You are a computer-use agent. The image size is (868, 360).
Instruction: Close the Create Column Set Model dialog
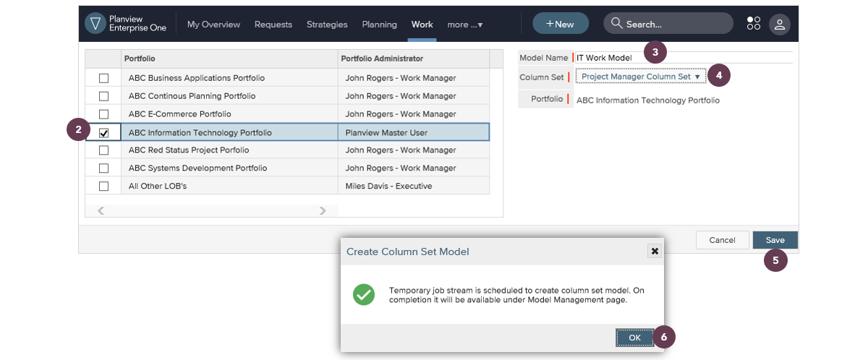point(655,251)
